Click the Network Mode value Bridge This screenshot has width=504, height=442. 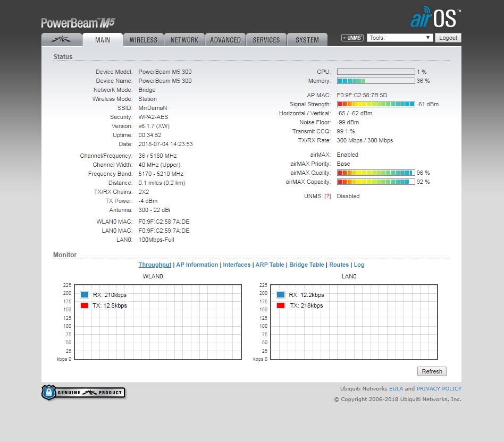(x=147, y=90)
